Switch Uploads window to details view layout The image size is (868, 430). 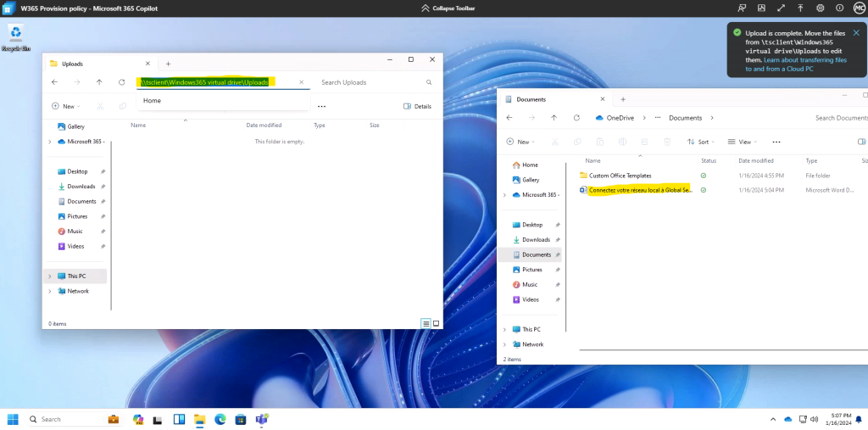click(x=426, y=324)
